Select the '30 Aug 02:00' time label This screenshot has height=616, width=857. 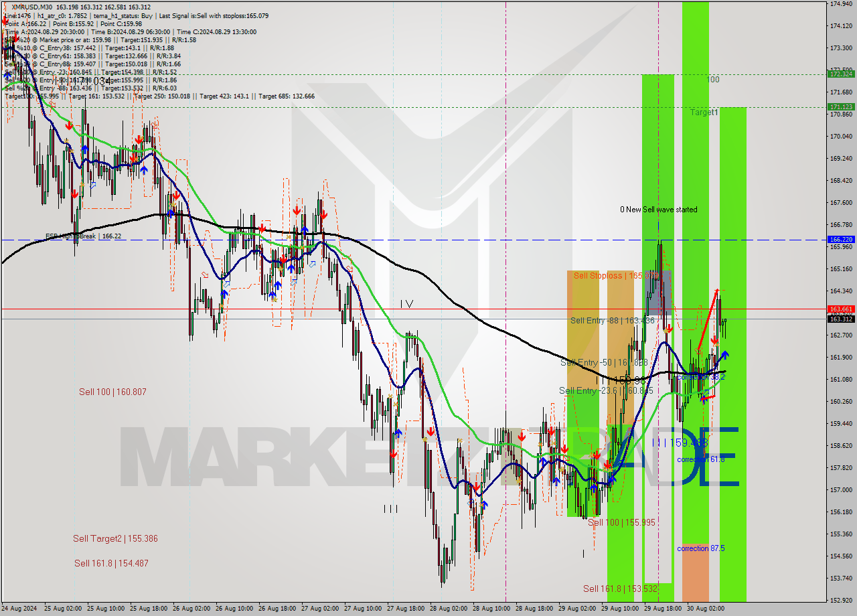706,609
